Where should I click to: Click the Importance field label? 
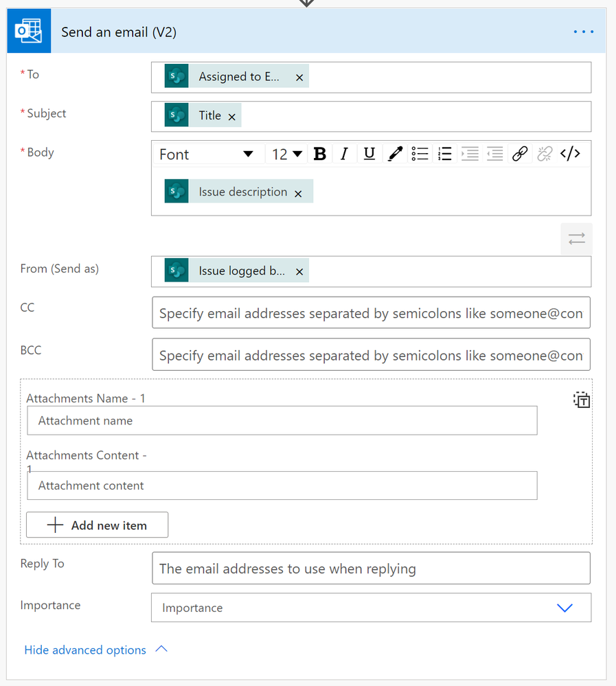pos(50,605)
